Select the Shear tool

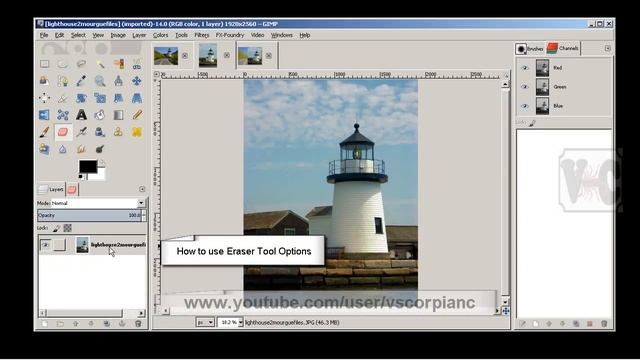point(118,98)
